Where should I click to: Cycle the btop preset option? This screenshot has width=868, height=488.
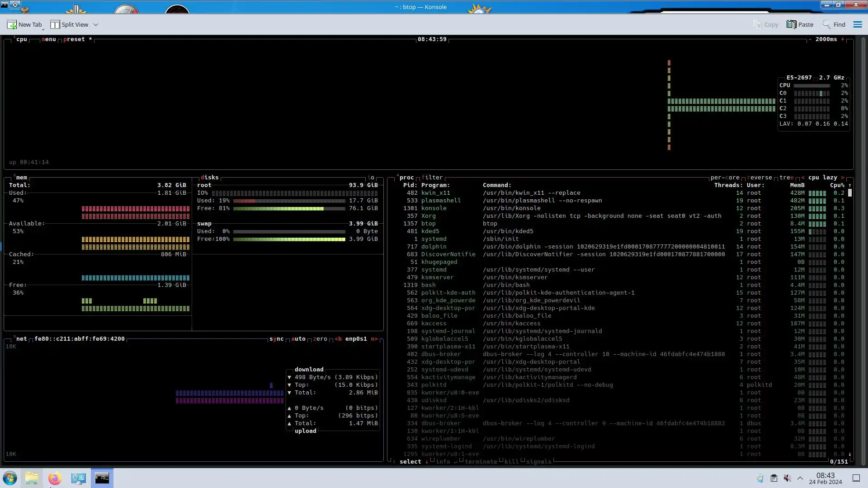(x=74, y=39)
